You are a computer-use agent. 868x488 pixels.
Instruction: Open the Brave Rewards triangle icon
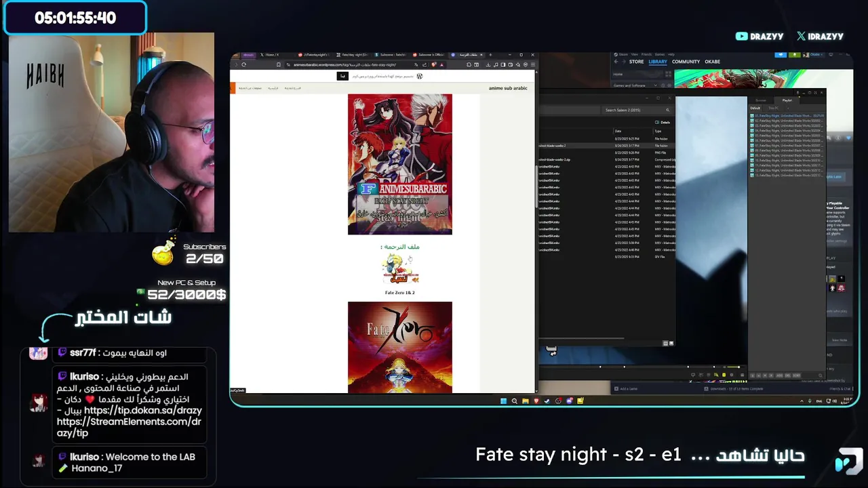(441, 64)
